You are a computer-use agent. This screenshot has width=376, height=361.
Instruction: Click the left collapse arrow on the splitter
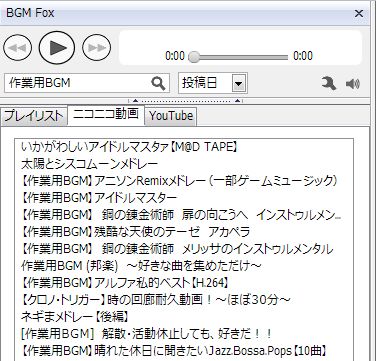[x=135, y=100]
